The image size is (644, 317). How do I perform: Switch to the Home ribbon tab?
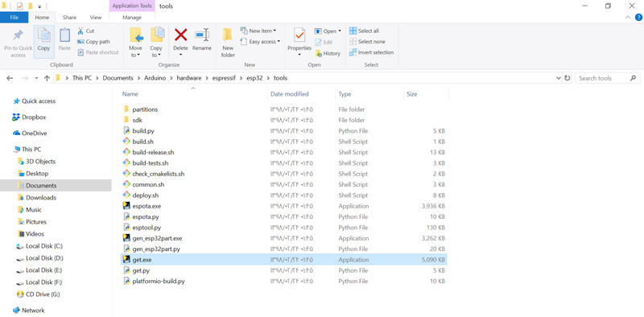(x=42, y=17)
